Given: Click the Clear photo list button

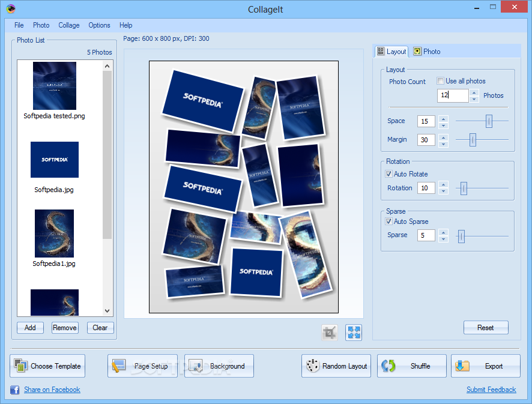Looking at the screenshot, I should (100, 328).
